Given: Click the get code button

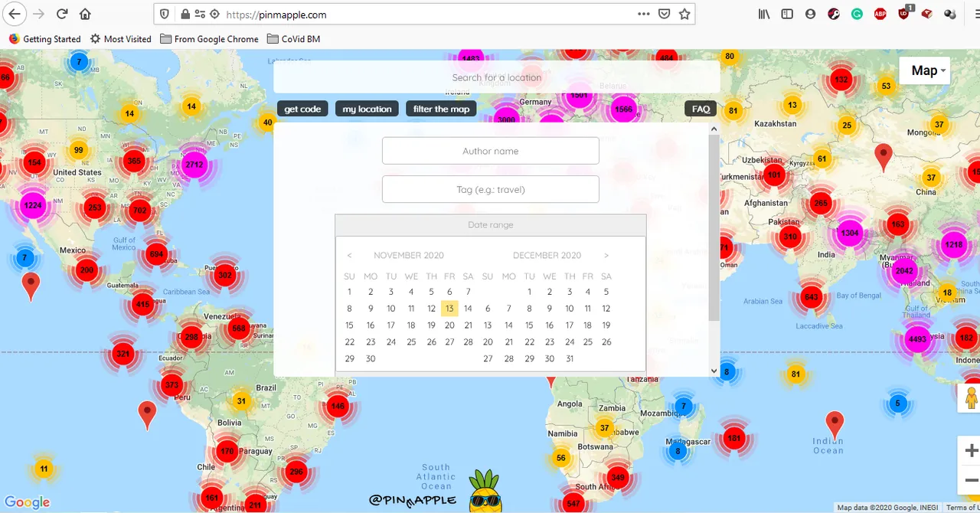Looking at the screenshot, I should [x=302, y=109].
